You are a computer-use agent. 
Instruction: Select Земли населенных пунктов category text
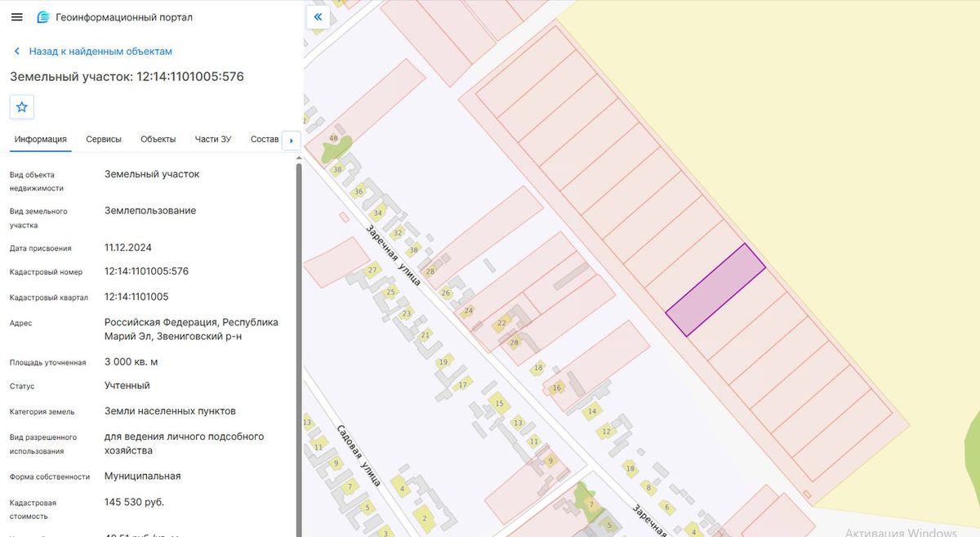(x=170, y=411)
